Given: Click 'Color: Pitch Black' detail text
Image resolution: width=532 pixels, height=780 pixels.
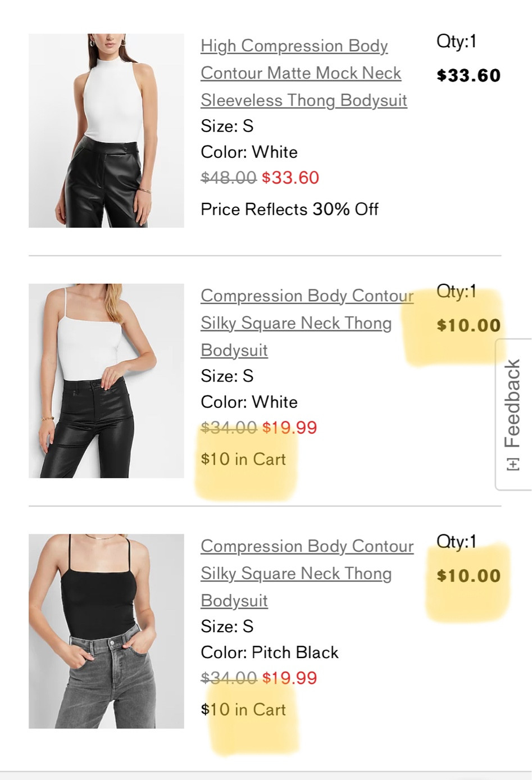Looking at the screenshot, I should pos(269,652).
